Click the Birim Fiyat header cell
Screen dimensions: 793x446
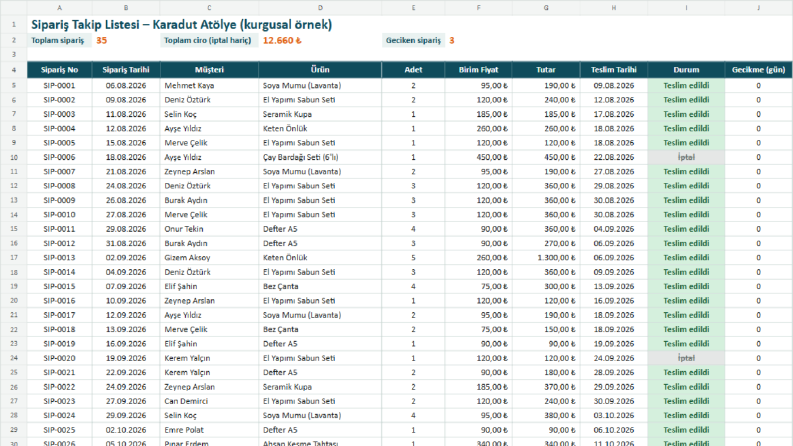(x=478, y=70)
